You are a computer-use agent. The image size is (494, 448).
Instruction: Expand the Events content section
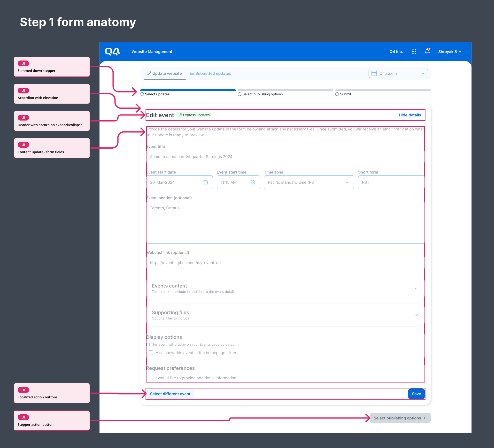click(x=416, y=289)
